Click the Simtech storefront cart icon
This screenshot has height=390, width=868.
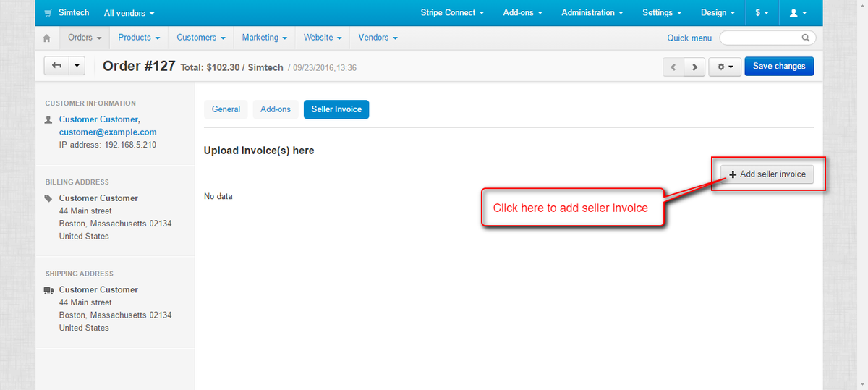48,13
